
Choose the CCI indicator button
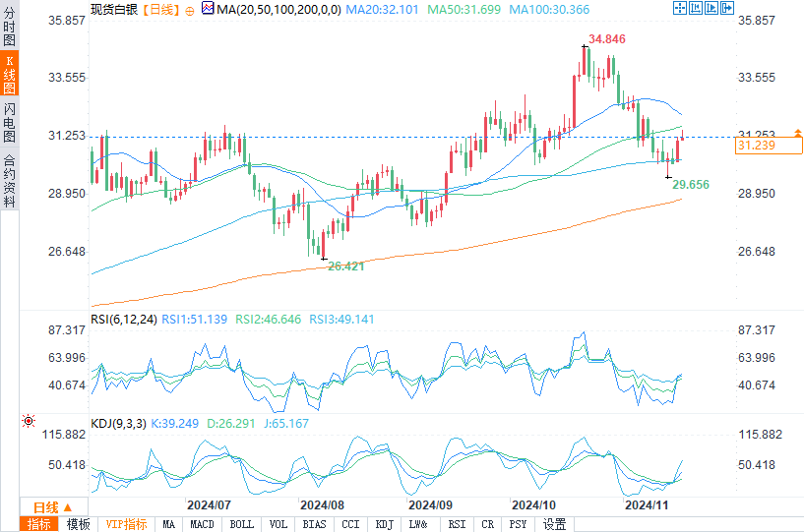click(350, 524)
